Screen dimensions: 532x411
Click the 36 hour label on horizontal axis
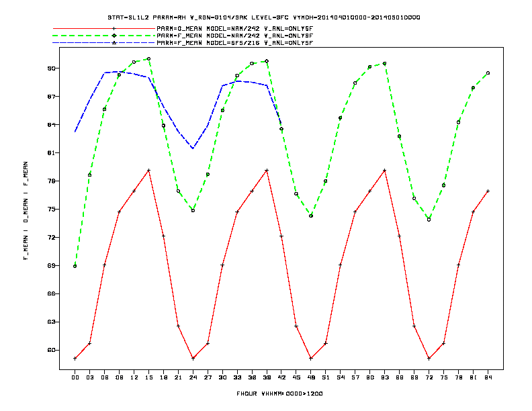tap(252, 377)
